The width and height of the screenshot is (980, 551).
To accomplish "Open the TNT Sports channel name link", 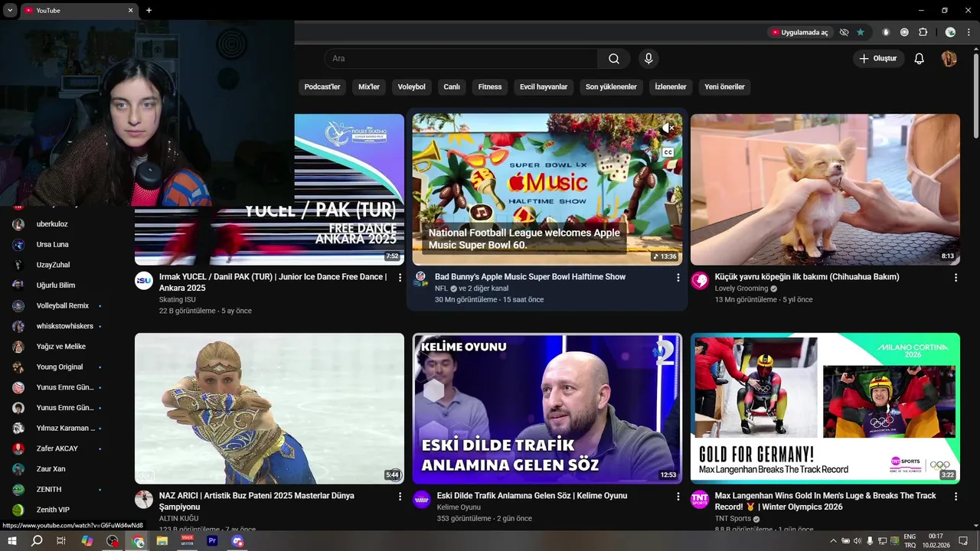I will (x=733, y=519).
